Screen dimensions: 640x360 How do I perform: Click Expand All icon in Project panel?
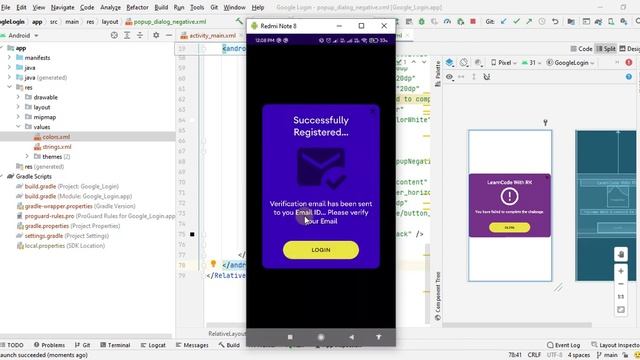coord(127,36)
